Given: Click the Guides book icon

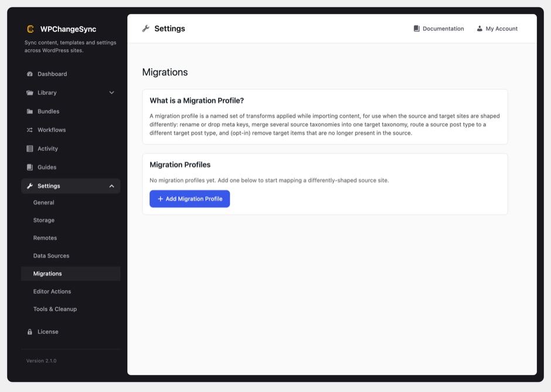Looking at the screenshot, I should tap(30, 167).
